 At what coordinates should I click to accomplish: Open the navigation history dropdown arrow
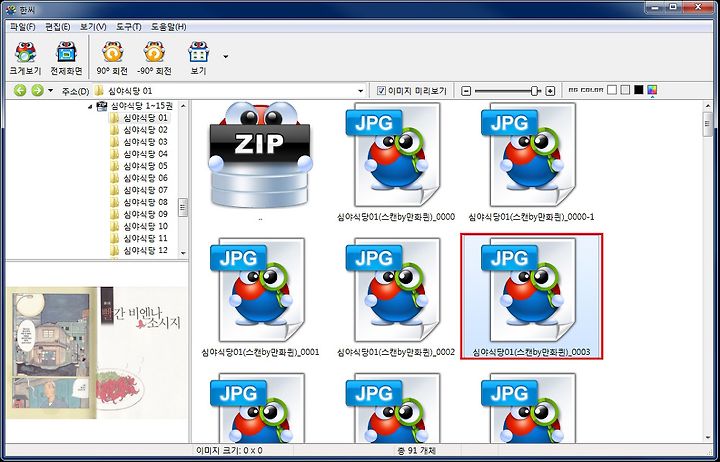51,90
